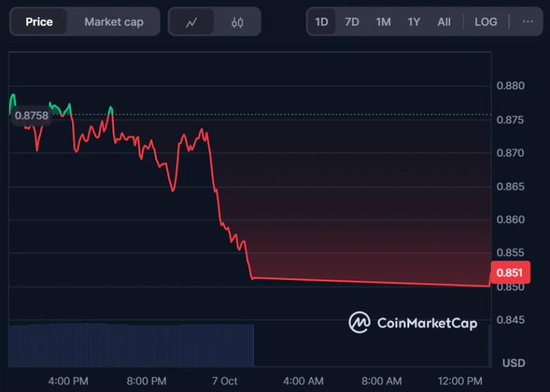Toggle LOG scale on the chart

coord(485,22)
